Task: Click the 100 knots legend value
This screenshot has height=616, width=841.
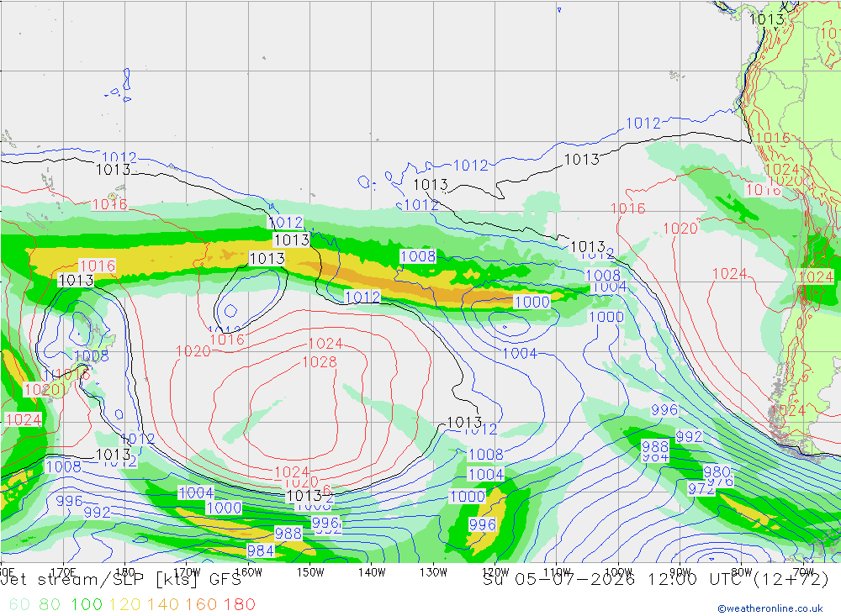Action: pos(87,604)
